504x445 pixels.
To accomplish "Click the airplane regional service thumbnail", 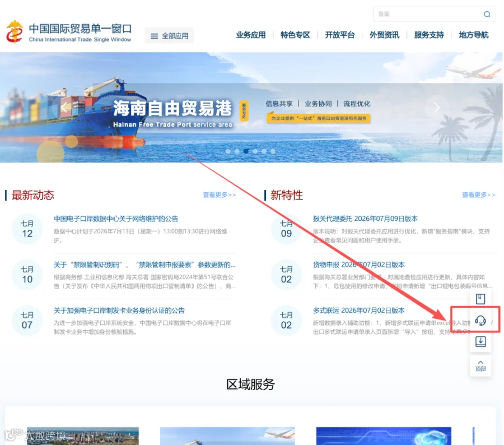I will tap(227, 436).
